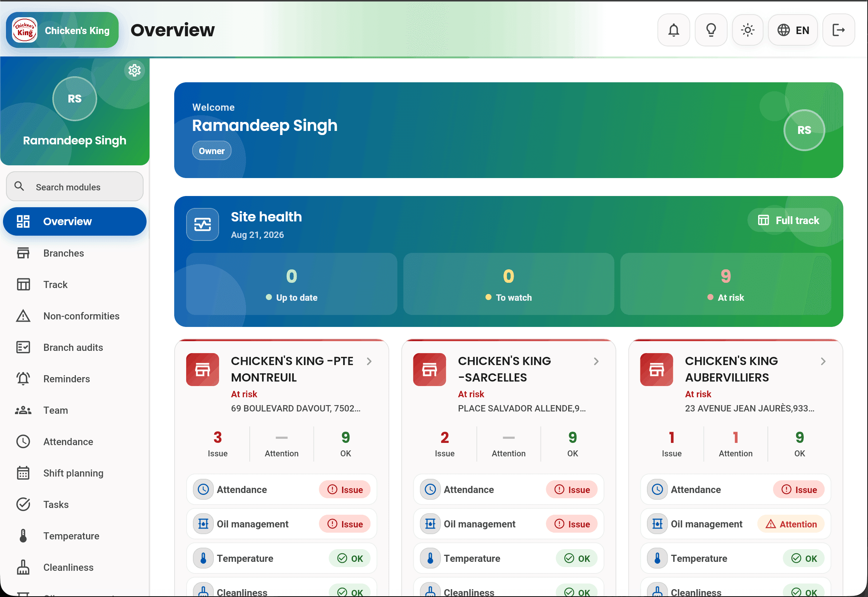Click Sarcelles Attendance Issue badge
The image size is (868, 597).
pos(572,490)
